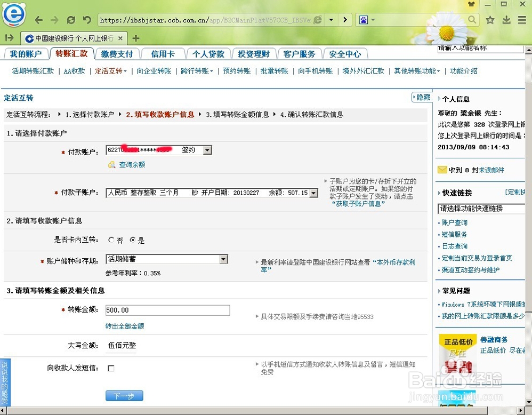
Task: Click 定制当前交易为登录首页 link
Action: (x=477, y=258)
